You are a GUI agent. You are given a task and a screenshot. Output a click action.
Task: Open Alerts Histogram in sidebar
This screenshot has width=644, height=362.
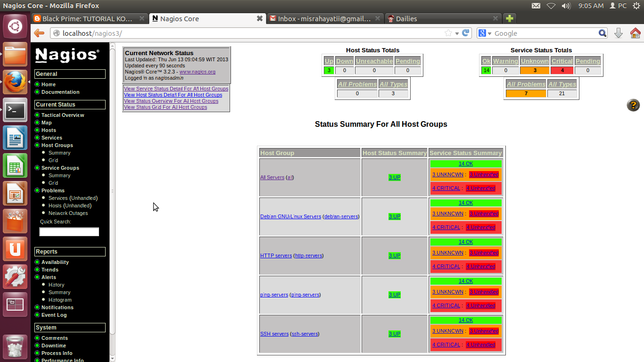(60, 300)
